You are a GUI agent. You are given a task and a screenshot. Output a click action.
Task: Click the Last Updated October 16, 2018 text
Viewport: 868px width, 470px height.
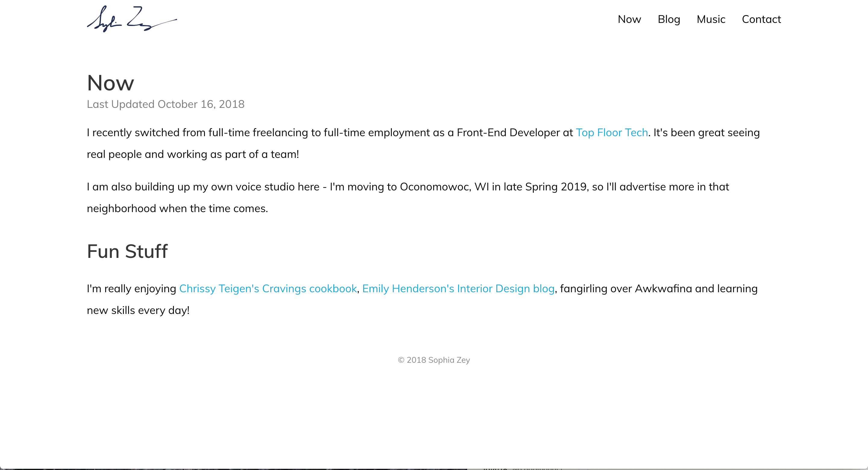tap(165, 104)
